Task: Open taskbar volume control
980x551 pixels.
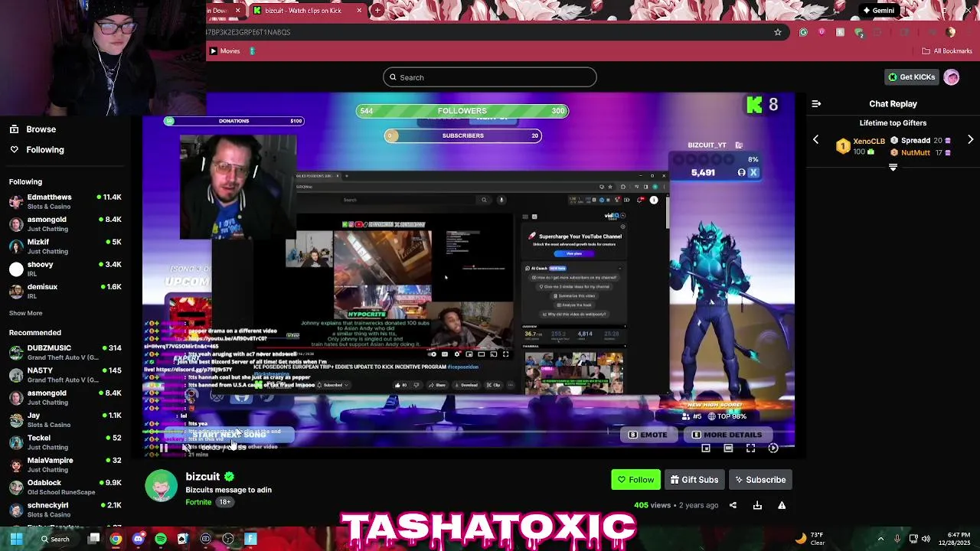Action: tap(926, 539)
